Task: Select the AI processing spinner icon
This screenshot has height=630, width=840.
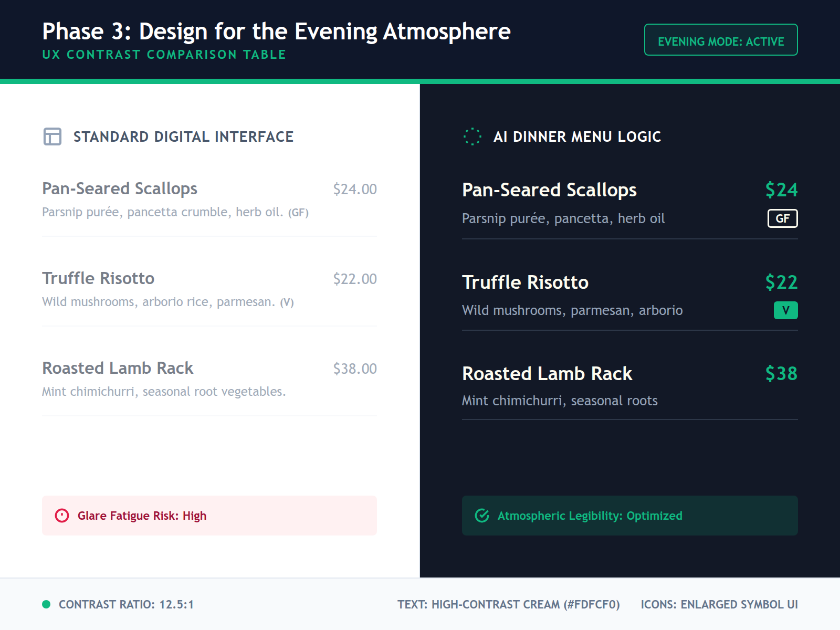Action: coord(472,136)
